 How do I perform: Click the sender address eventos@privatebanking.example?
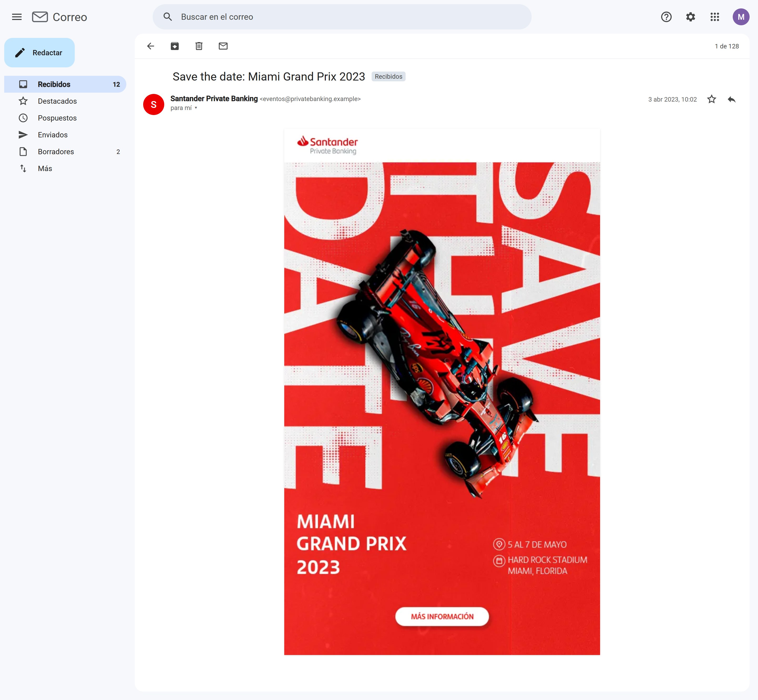310,99
